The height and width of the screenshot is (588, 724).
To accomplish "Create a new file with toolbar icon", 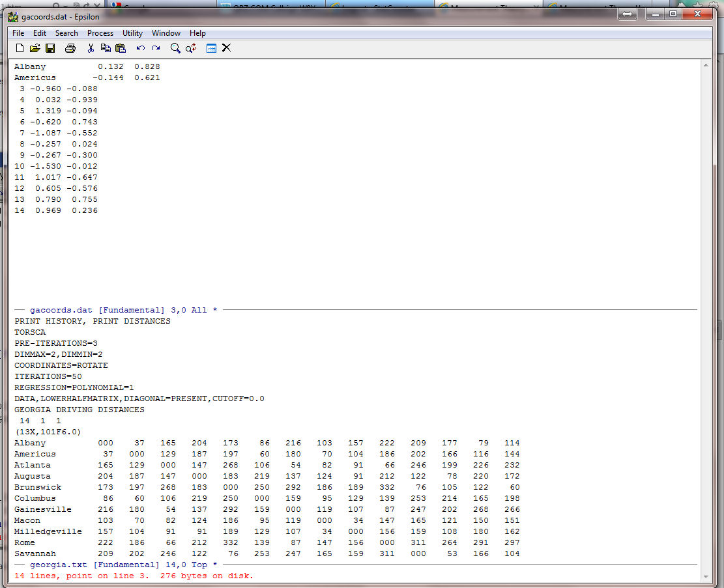I will (x=20, y=48).
